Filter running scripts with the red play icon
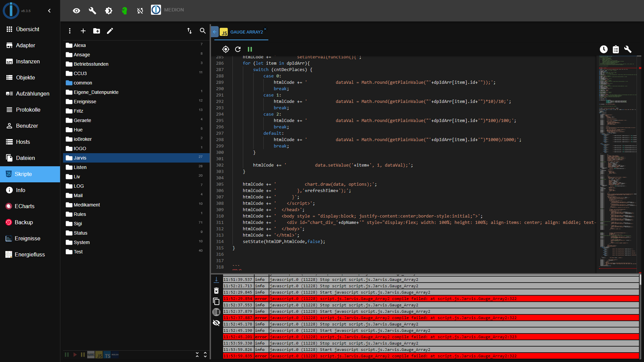Viewport: 644px width, 362px height. click(x=75, y=355)
